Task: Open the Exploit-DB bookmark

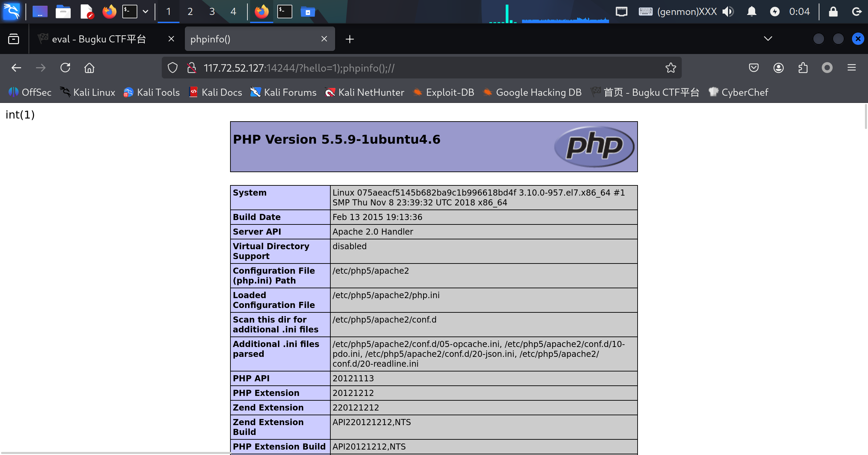Action: (444, 92)
